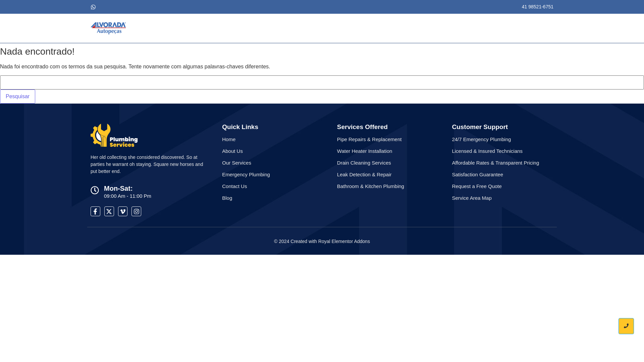This screenshot has width=644, height=362.
Task: Focus the empty search input field
Action: point(322,82)
